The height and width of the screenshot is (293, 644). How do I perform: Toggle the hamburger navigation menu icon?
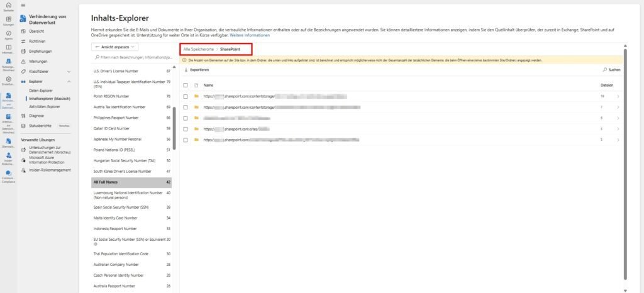click(x=23, y=6)
